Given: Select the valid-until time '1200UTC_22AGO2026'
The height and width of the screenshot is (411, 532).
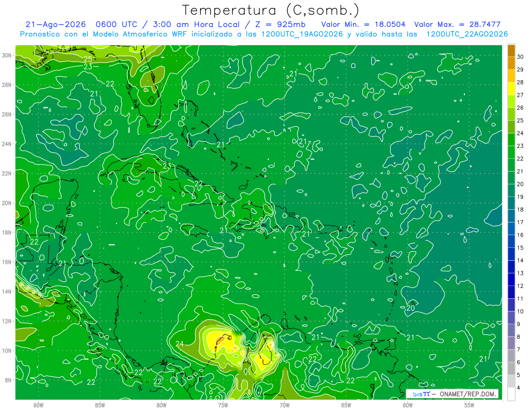Looking at the screenshot, I should tap(467, 34).
